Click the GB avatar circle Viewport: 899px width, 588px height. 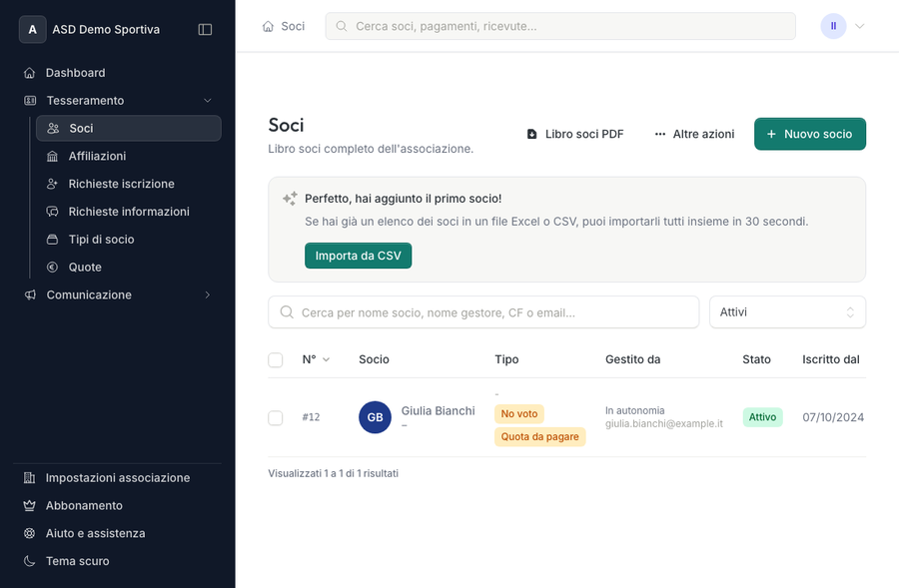[375, 417]
